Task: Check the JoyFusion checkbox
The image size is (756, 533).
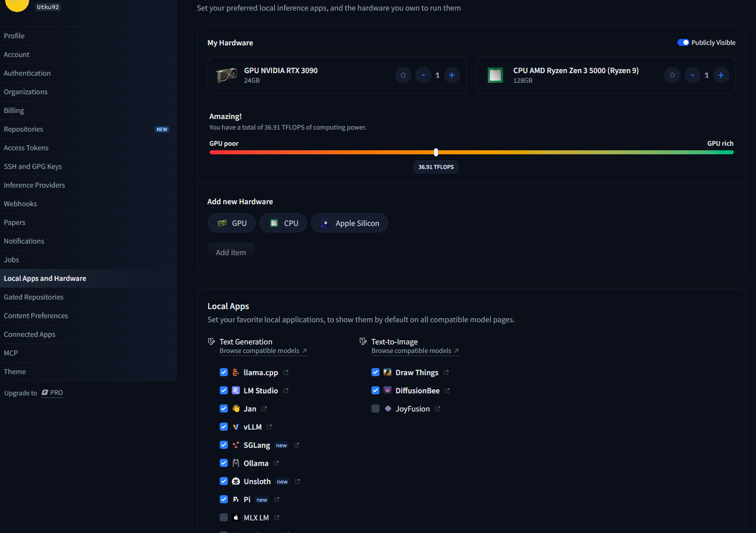Action: 375,408
